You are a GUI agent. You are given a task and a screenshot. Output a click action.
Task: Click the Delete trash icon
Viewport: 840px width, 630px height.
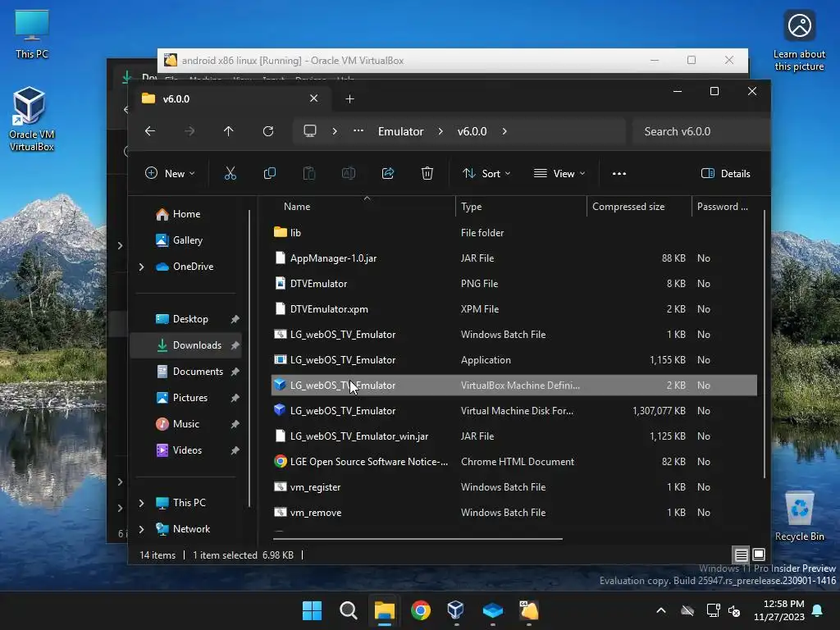pos(427,173)
